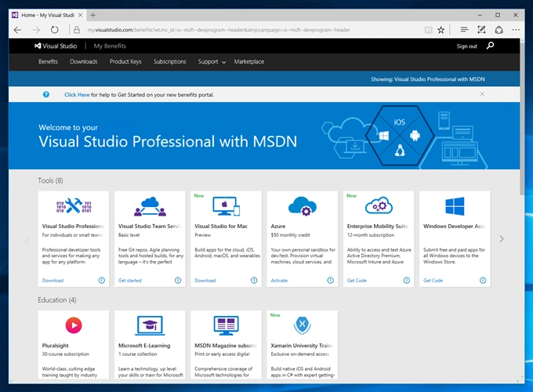Screen dimensions: 533x392
Task: Click the Visual Studio logo
Action: point(56,46)
